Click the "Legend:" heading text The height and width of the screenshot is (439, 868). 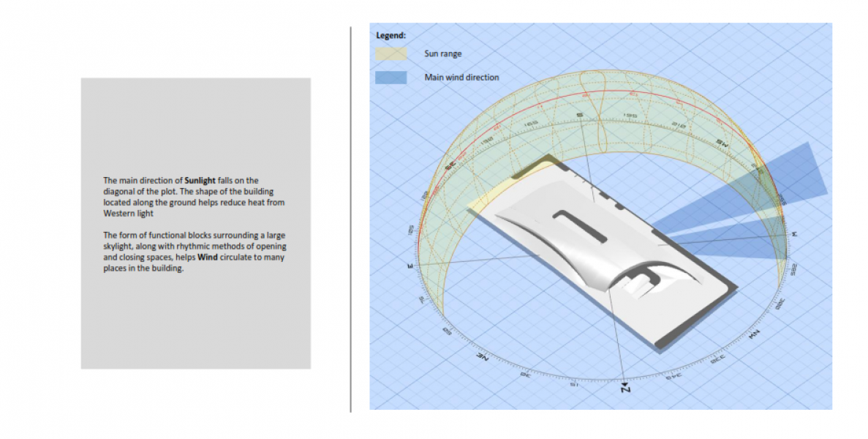[x=390, y=35]
